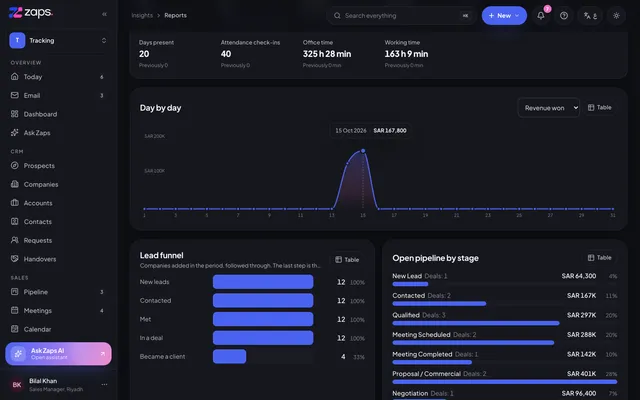
Task: Click the arrow icon on Ask Zaps AI banner
Action: (x=102, y=354)
